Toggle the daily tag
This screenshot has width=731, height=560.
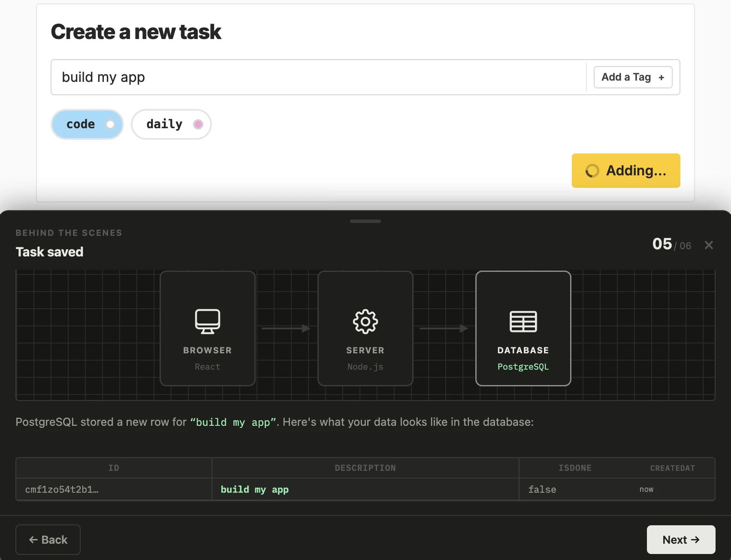pyautogui.click(x=171, y=124)
